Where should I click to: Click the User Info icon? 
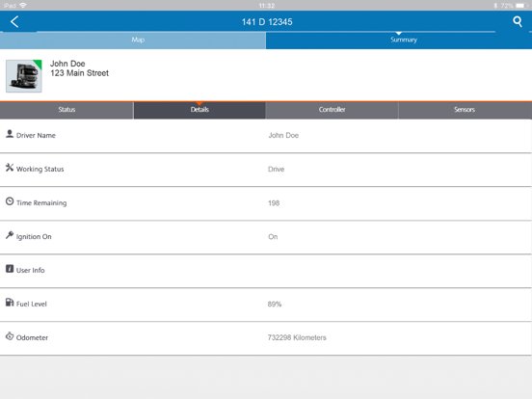(10, 269)
